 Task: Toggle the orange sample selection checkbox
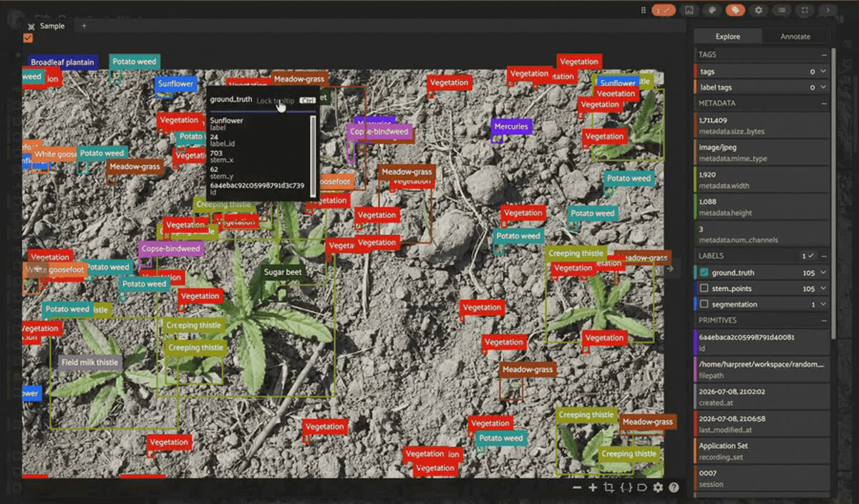[x=28, y=38]
